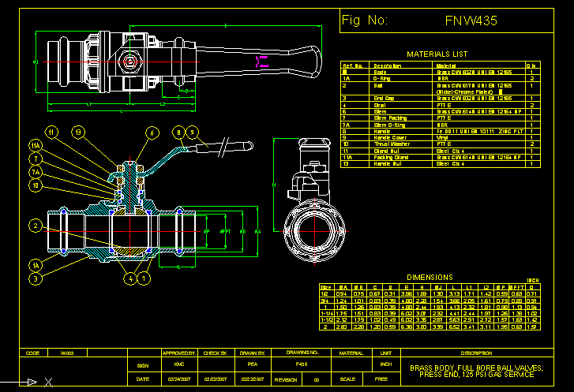Select the MATERIALS LIST heading
574x392 pixels.
(437, 54)
